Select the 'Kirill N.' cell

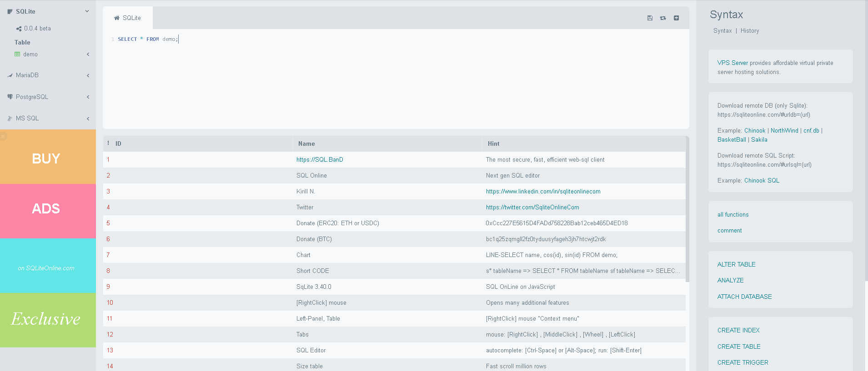pos(387,192)
